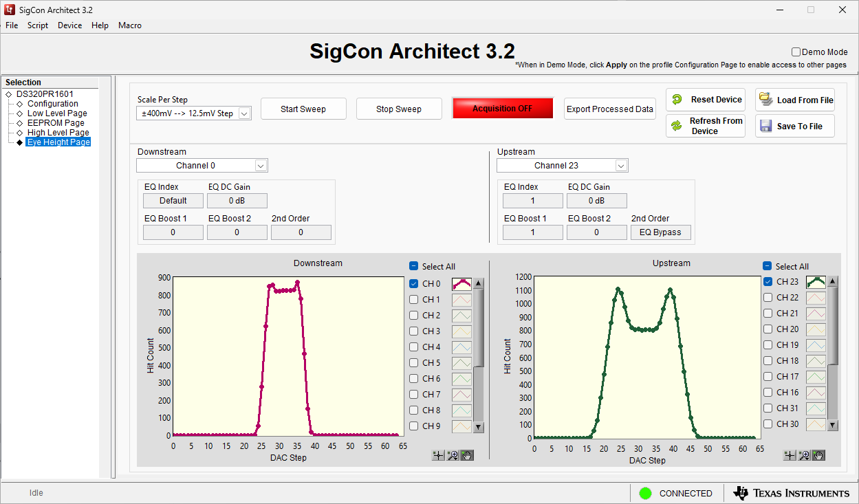859x504 pixels.
Task: Activate the zoom tool under the Downstream plot
Action: pos(453,455)
